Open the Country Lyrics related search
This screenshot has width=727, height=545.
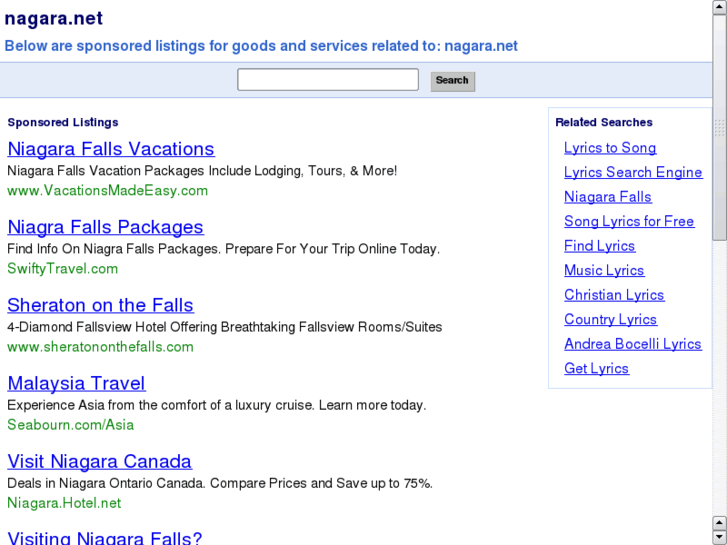[610, 319]
